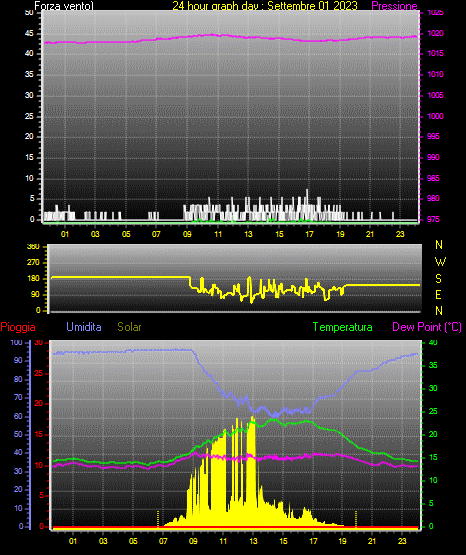This screenshot has height=555, width=466.
Task: Click hour 21 on the bottom graph axis
Action: pyautogui.click(x=372, y=541)
